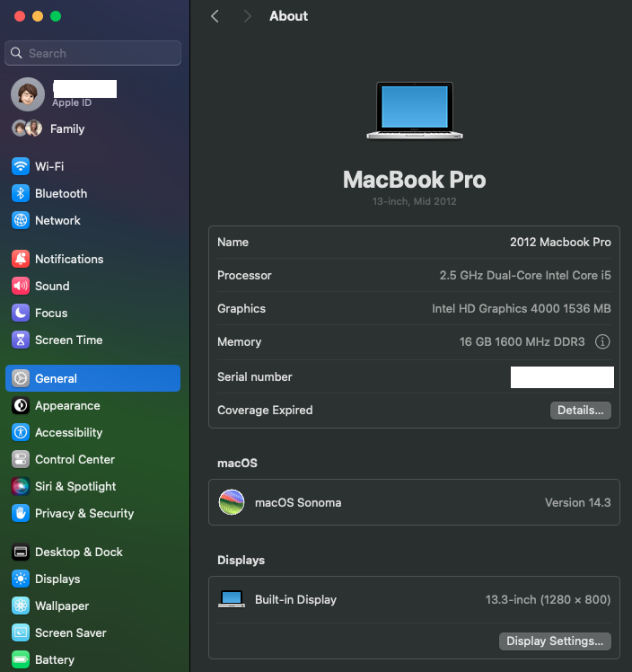Click the Built-in Display laptop icon
Viewport: 632px width, 672px height.
(x=232, y=599)
